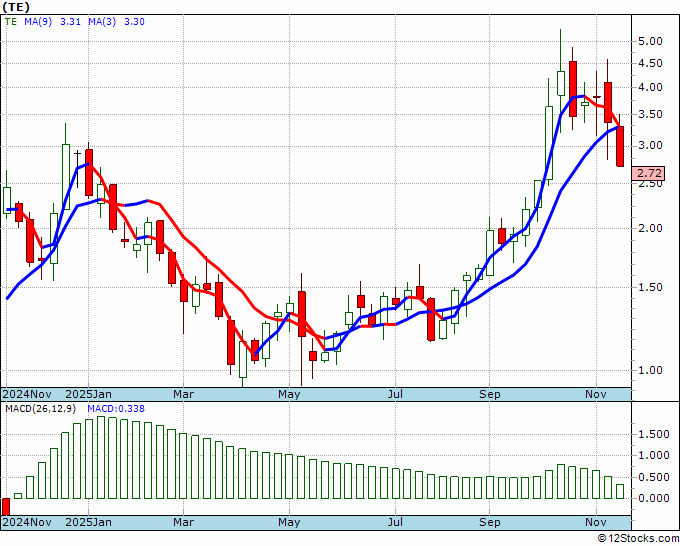Click May on the price chart date axis

point(289,394)
